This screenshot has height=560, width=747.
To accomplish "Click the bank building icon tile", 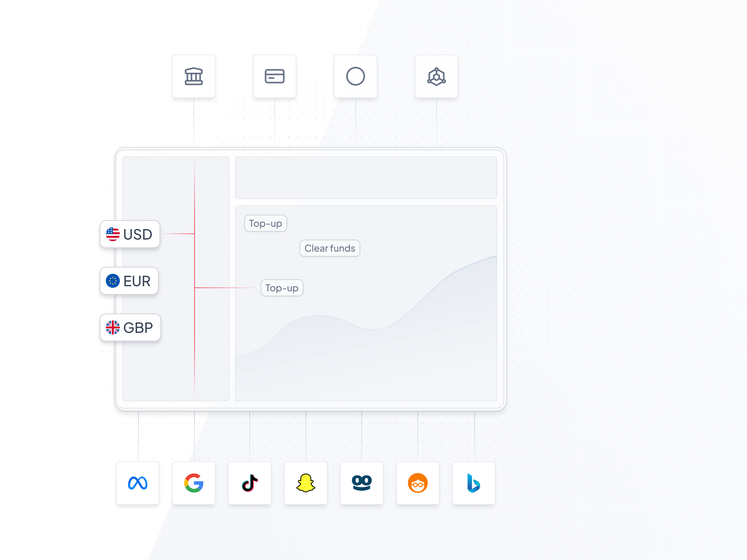I will click(194, 76).
